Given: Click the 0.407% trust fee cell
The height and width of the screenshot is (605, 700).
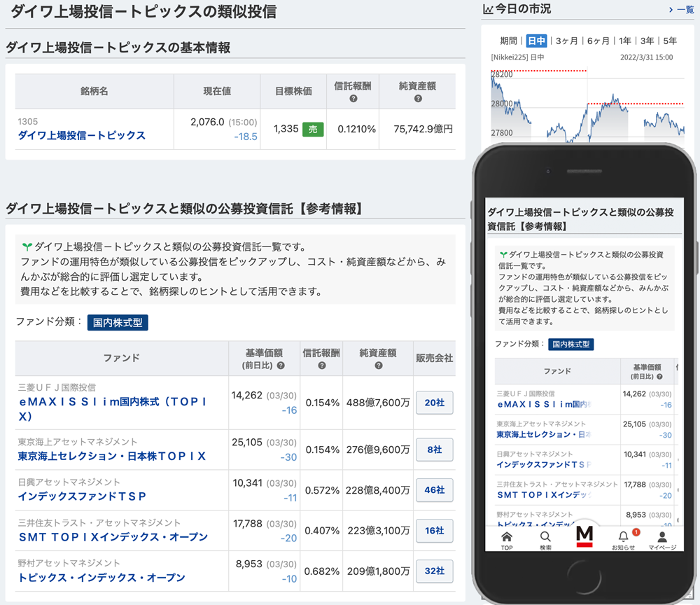Looking at the screenshot, I should click(x=322, y=531).
